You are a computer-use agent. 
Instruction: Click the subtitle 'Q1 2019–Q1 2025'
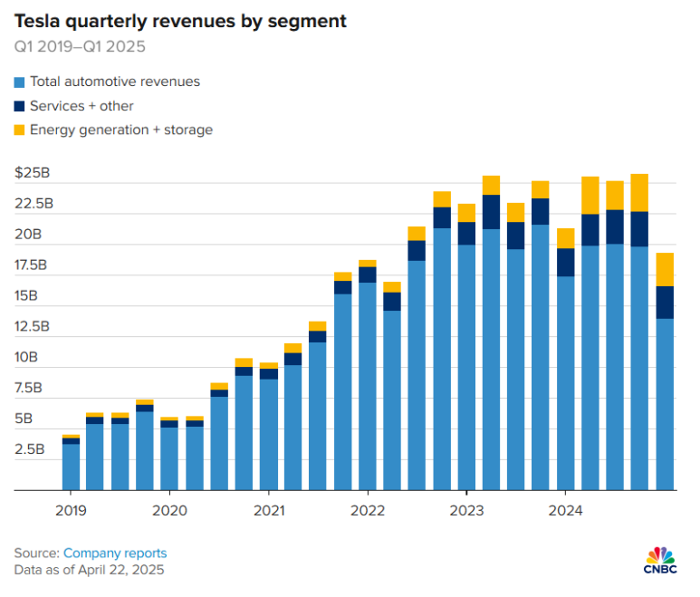pos(80,46)
